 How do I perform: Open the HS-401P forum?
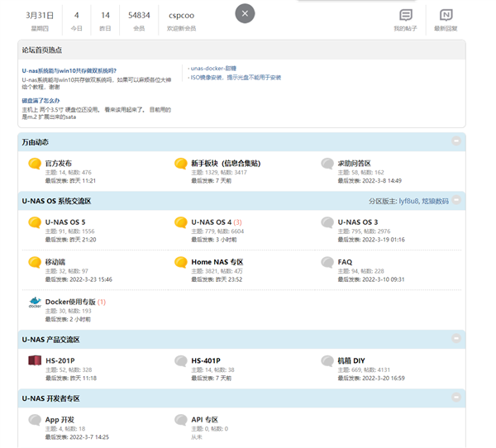point(206,360)
